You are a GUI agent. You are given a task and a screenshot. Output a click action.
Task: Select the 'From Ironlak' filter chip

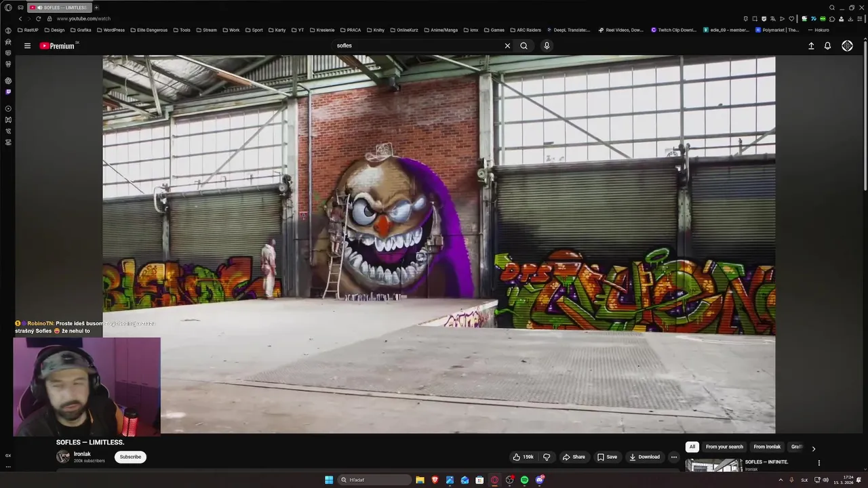pyautogui.click(x=767, y=447)
